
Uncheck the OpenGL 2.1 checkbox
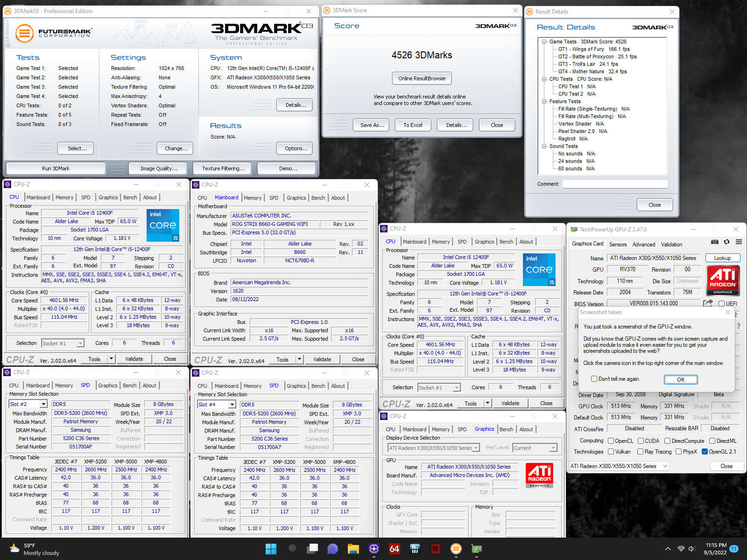pyautogui.click(x=705, y=452)
